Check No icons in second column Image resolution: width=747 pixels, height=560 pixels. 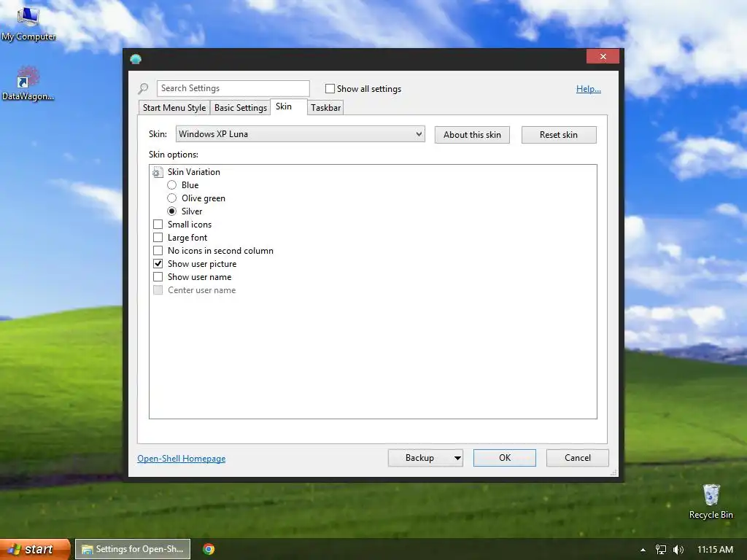click(x=158, y=251)
